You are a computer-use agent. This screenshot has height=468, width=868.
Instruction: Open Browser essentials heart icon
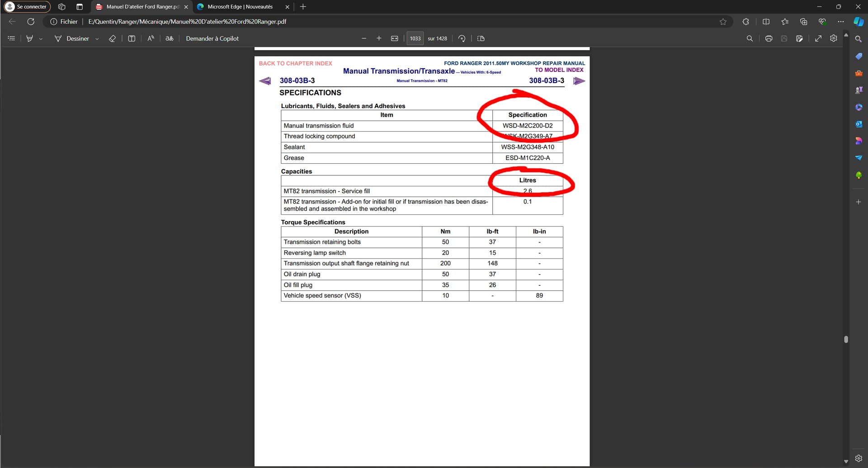point(822,21)
